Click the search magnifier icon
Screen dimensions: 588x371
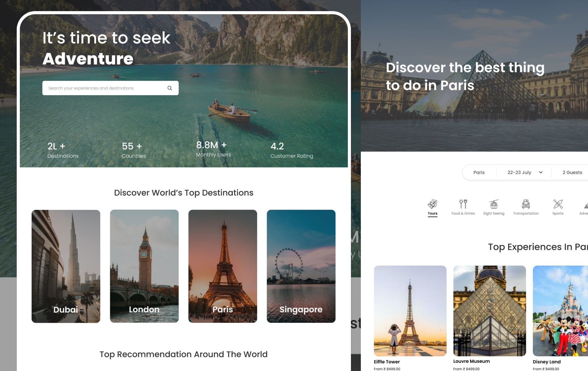click(170, 88)
